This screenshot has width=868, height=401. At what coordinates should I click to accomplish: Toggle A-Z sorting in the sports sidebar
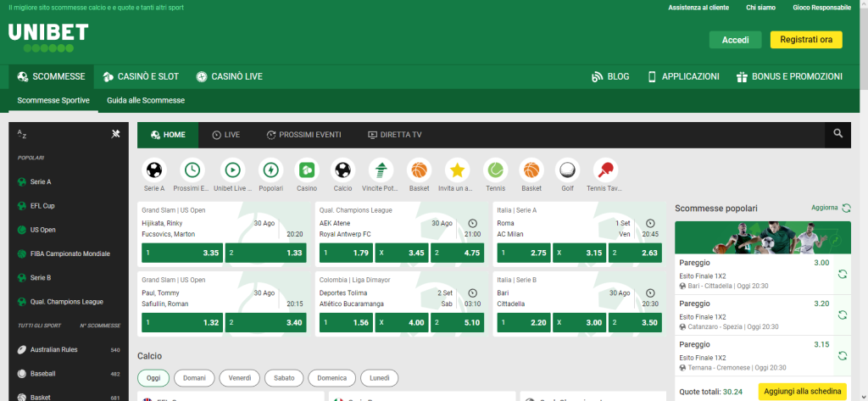coord(23,134)
